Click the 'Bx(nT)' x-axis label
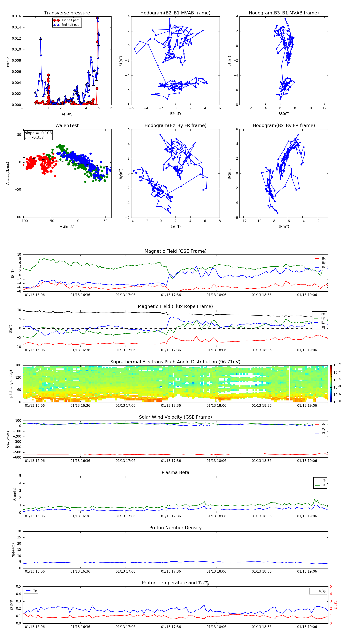 point(284,227)
